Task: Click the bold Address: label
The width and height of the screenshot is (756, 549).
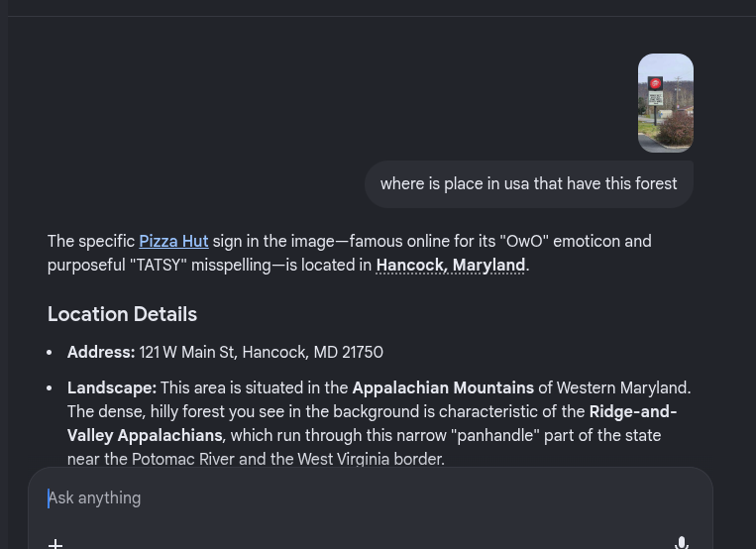Action: pyautogui.click(x=101, y=353)
